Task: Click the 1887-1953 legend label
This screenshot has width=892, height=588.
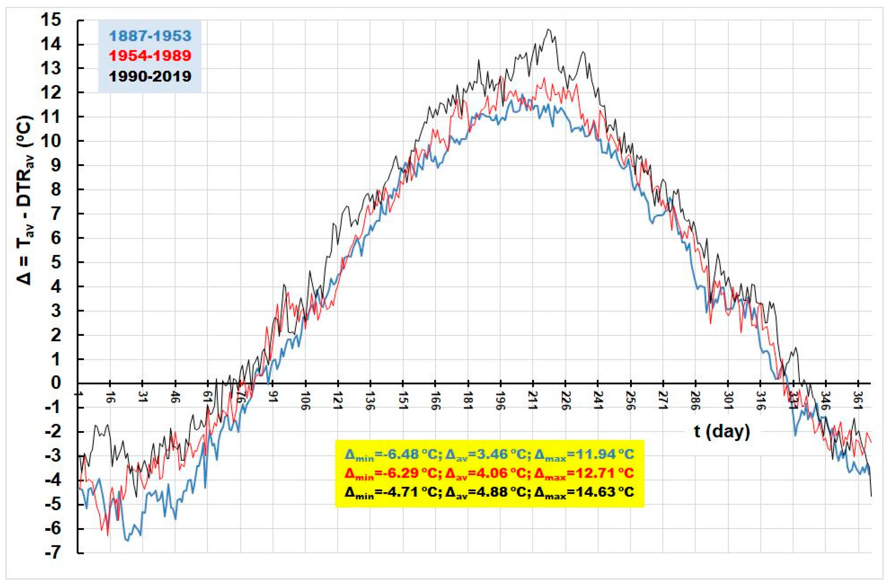Action: 150,36
